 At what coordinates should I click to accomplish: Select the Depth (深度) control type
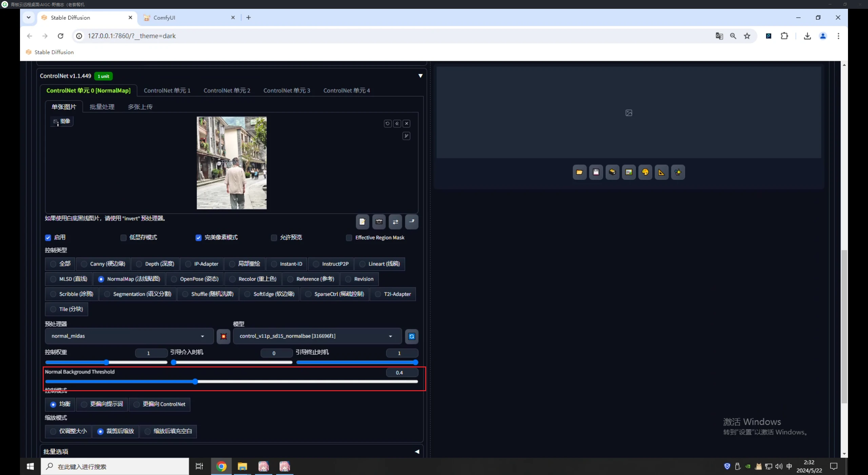(155, 264)
